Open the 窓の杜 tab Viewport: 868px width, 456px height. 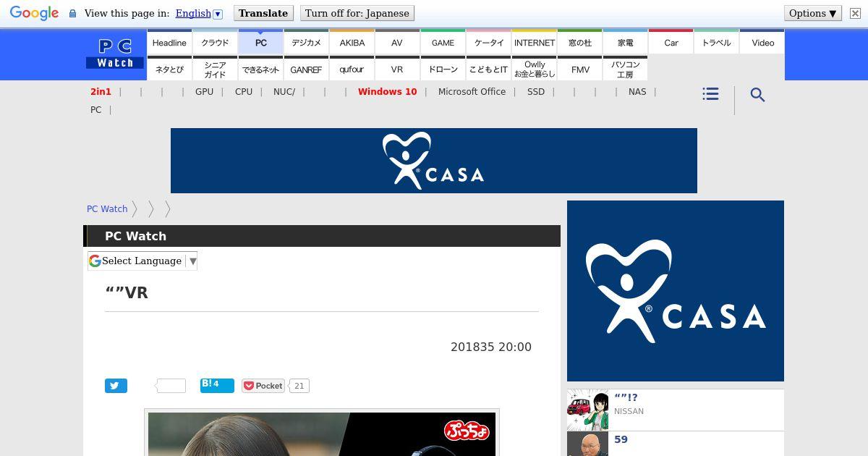[579, 43]
